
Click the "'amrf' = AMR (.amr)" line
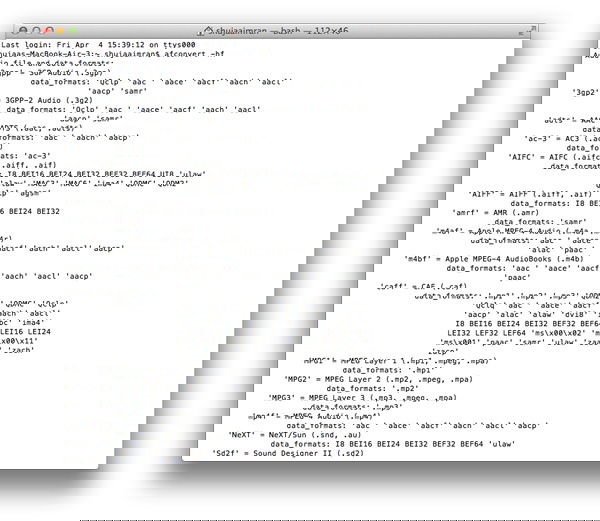[x=495, y=212]
